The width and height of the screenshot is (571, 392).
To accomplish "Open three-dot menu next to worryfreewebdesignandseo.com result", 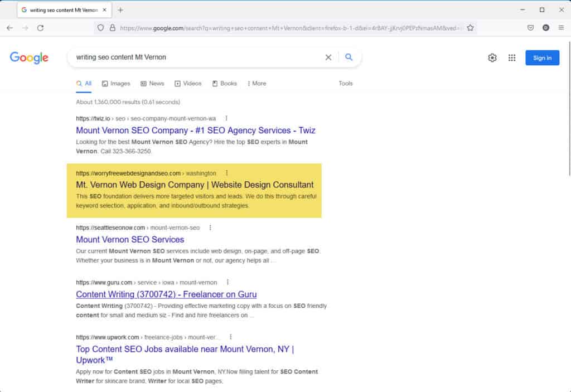I will (x=226, y=173).
